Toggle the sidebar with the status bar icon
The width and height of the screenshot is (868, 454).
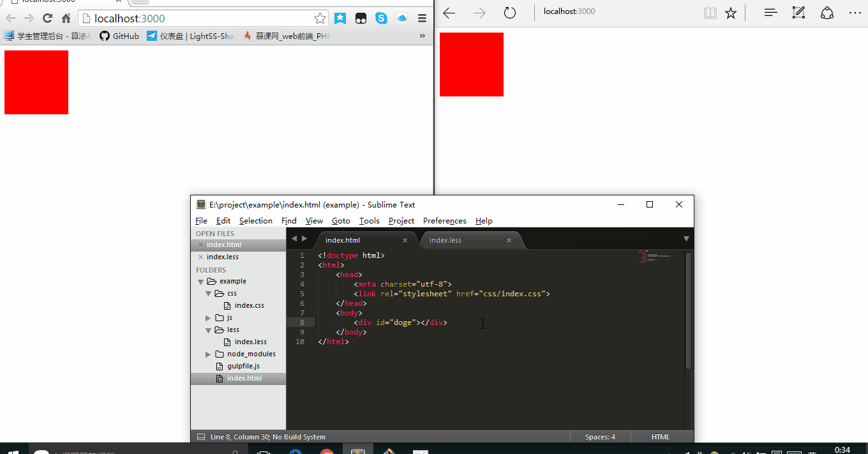pos(201,437)
